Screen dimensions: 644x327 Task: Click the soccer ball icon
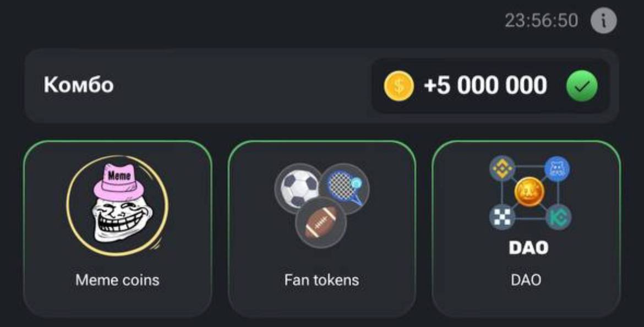pyautogui.click(x=298, y=187)
